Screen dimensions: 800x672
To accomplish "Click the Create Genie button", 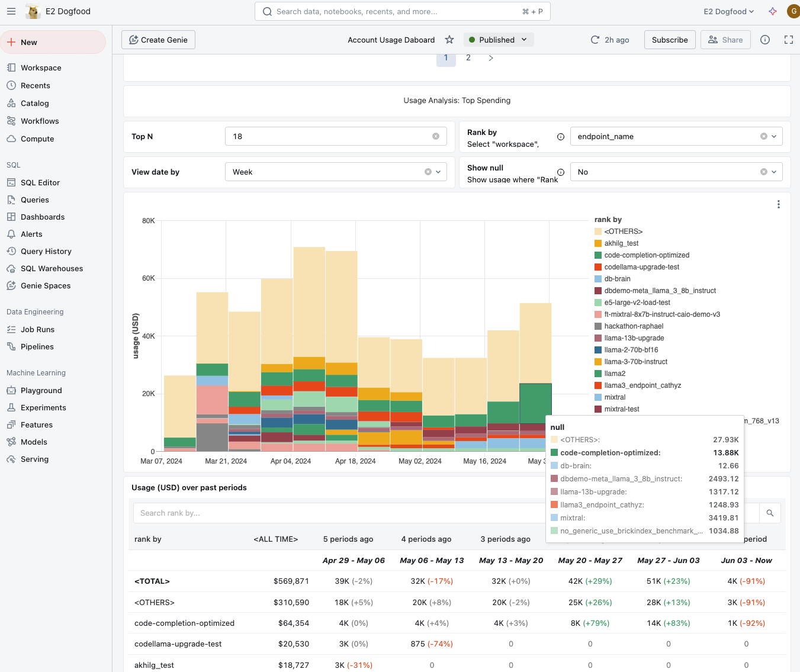I will coord(158,40).
